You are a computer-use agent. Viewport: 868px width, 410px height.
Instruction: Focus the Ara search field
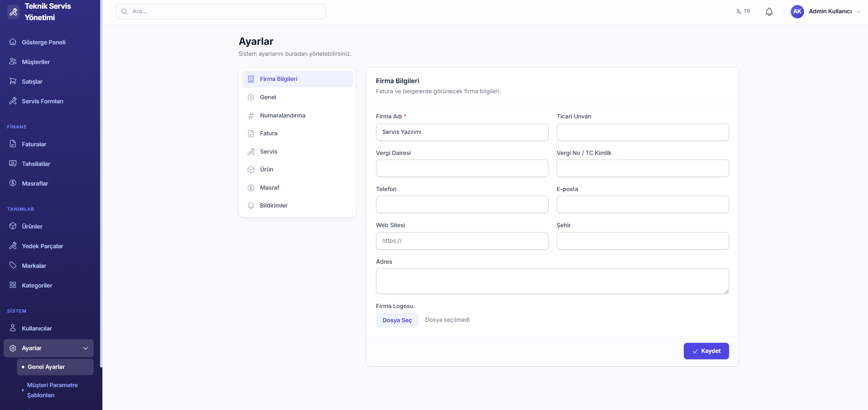coord(221,11)
